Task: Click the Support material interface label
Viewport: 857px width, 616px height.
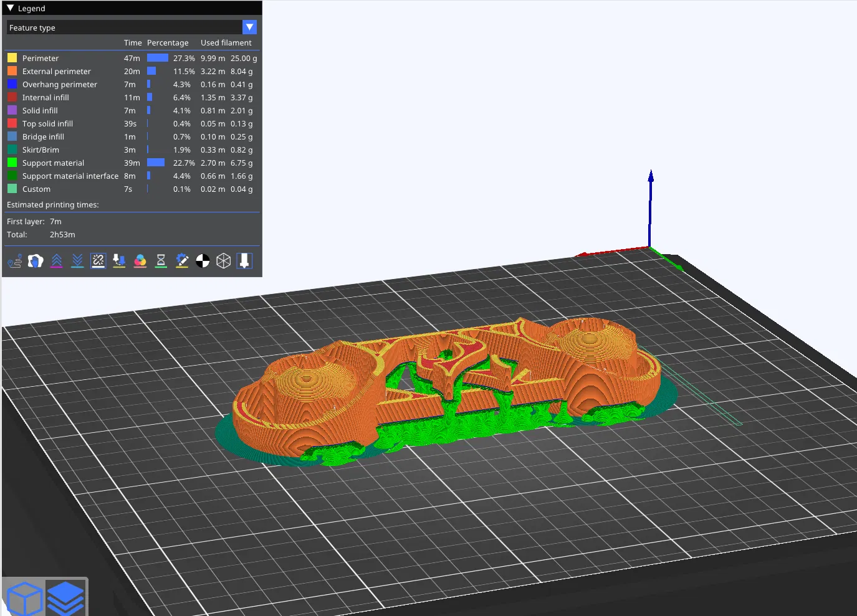Action: 70,176
